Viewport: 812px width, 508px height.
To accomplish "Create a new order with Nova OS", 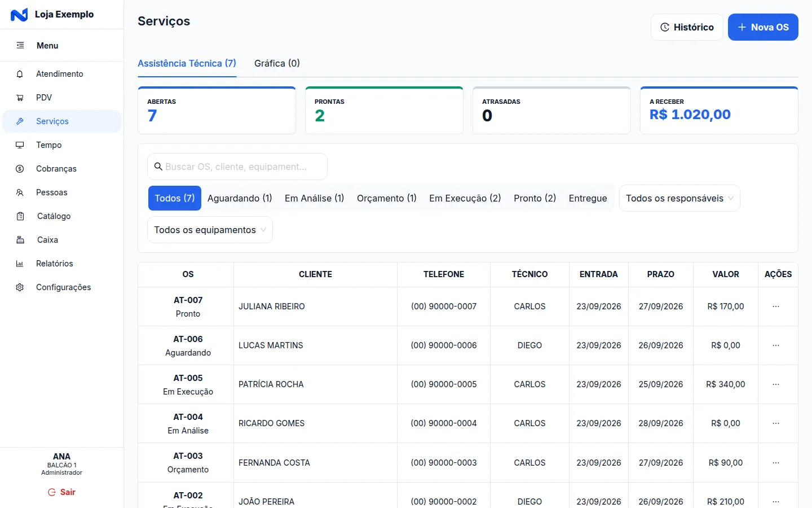I will pos(763,27).
